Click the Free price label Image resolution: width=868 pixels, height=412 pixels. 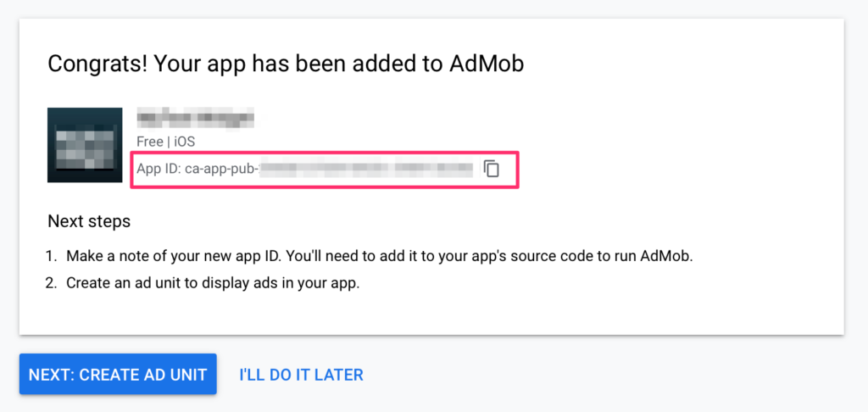(149, 142)
